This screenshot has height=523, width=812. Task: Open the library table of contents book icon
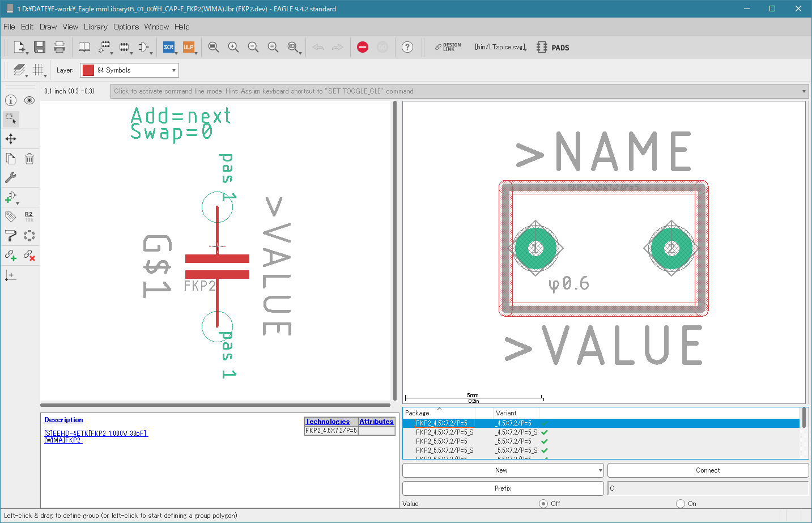pyautogui.click(x=84, y=47)
